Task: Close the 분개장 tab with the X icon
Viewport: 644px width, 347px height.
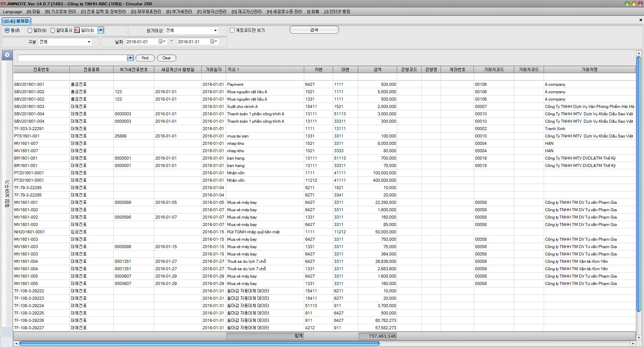Action: pyautogui.click(x=640, y=20)
